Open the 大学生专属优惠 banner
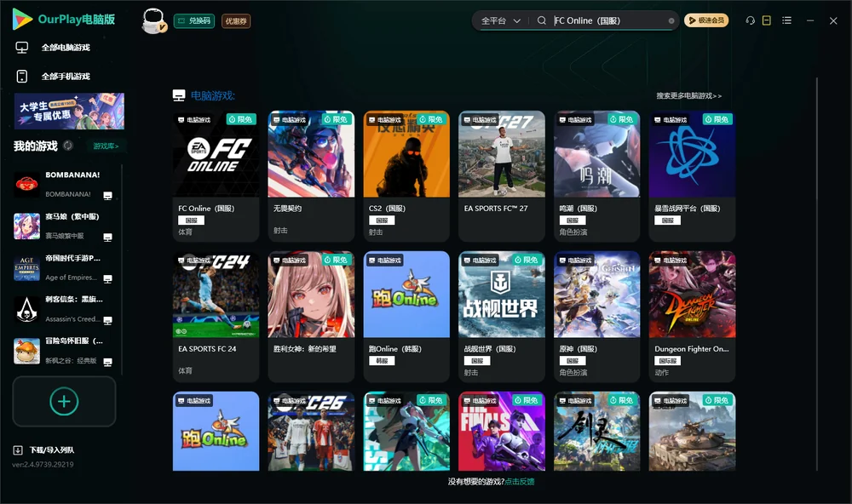 69,112
